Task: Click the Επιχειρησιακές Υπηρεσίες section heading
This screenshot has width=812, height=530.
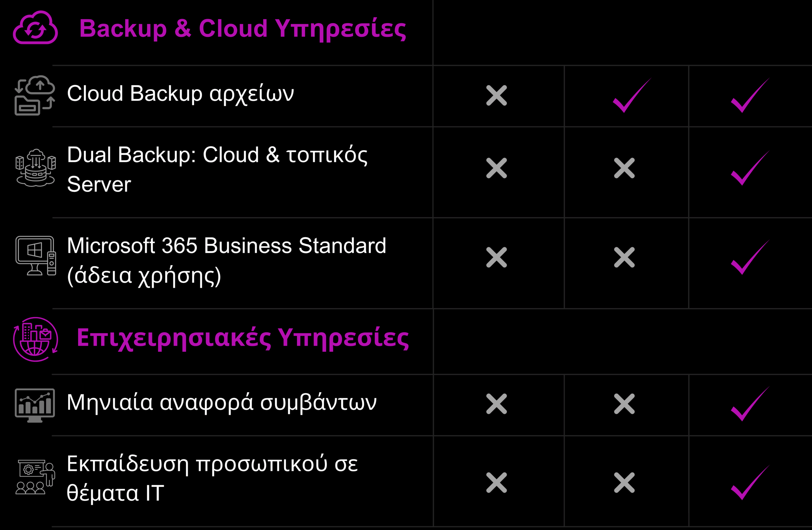Action: coord(243,338)
